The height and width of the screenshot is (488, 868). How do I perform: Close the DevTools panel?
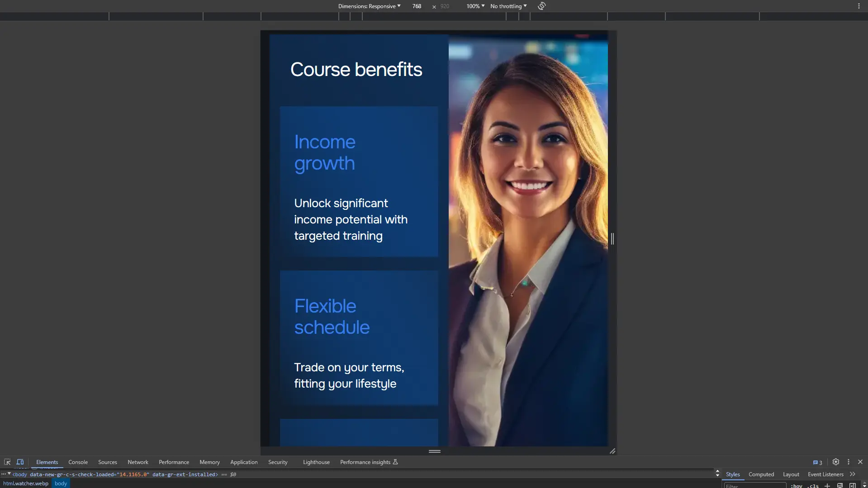860,462
